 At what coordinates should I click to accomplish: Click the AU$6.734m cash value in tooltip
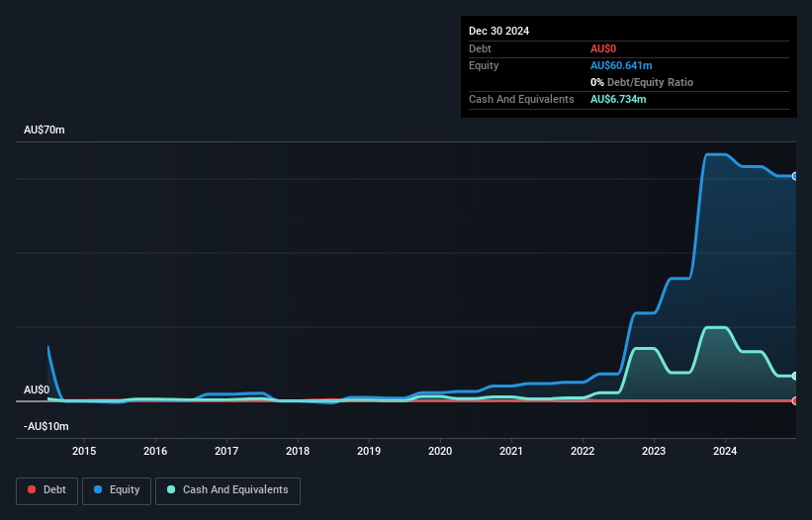(618, 99)
